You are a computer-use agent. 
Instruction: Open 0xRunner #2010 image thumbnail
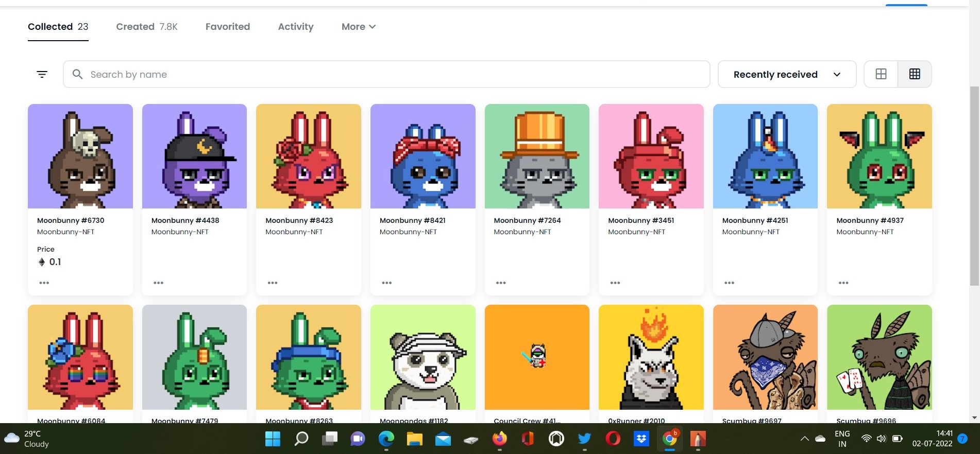click(x=651, y=357)
